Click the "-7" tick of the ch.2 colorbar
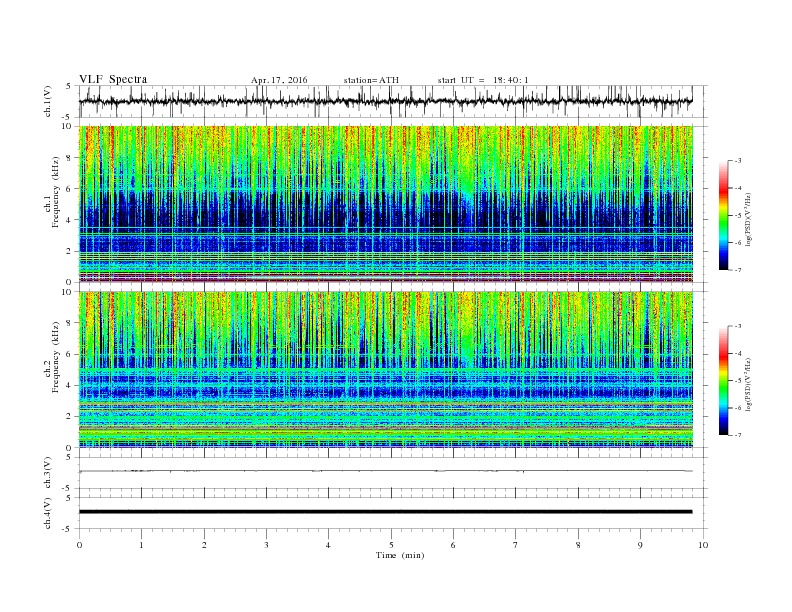Image resolution: width=792 pixels, height=612 pixels. (x=737, y=435)
